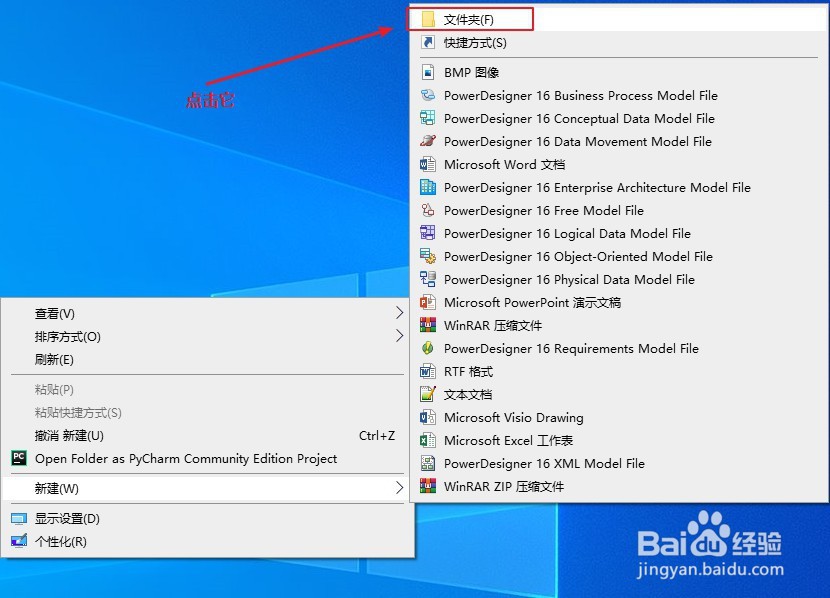
Task: Create a Microsoft Visio Drawing
Action: tap(619, 418)
